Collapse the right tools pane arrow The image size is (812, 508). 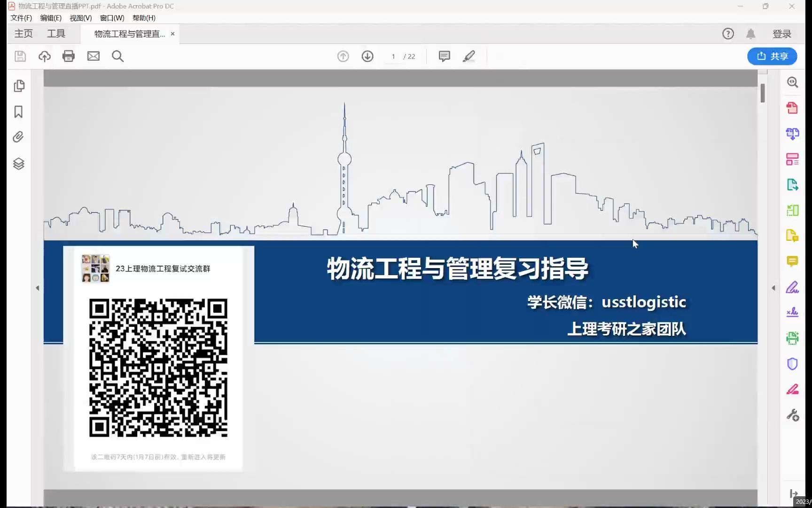click(773, 288)
